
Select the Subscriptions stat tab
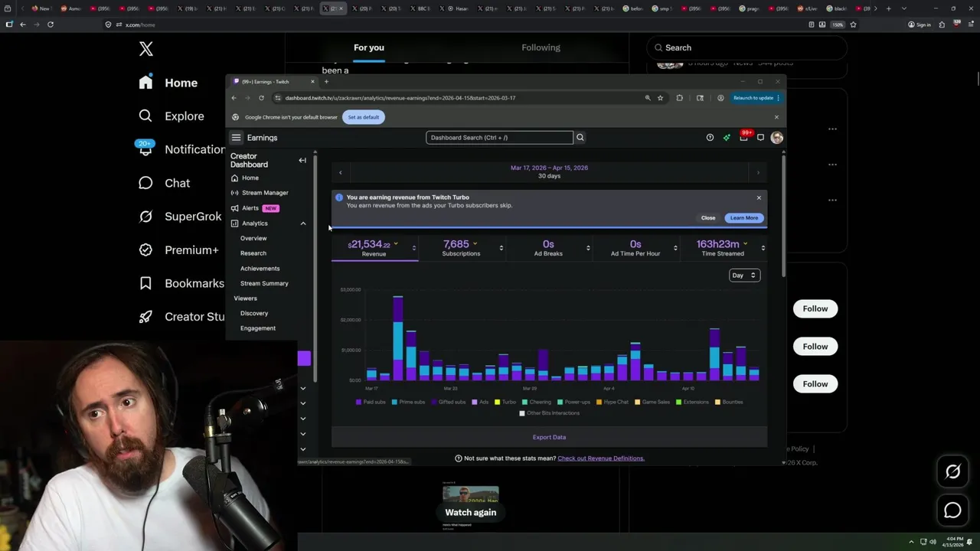[461, 248]
